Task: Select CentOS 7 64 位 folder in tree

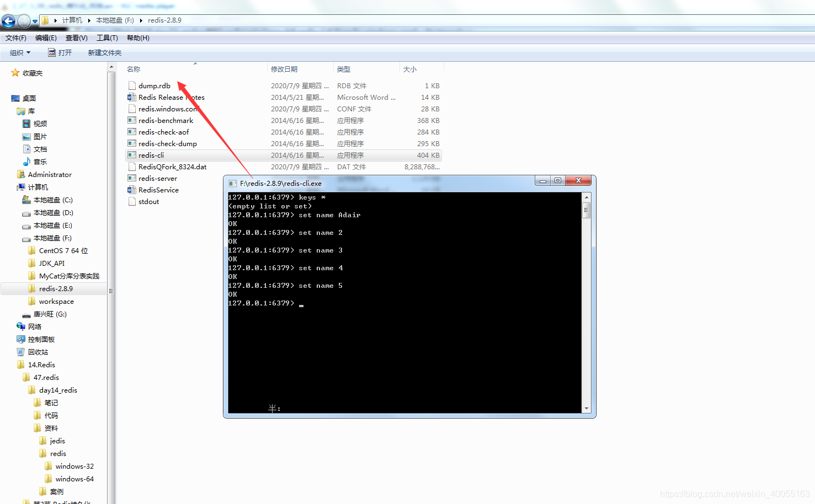Action: [x=63, y=250]
